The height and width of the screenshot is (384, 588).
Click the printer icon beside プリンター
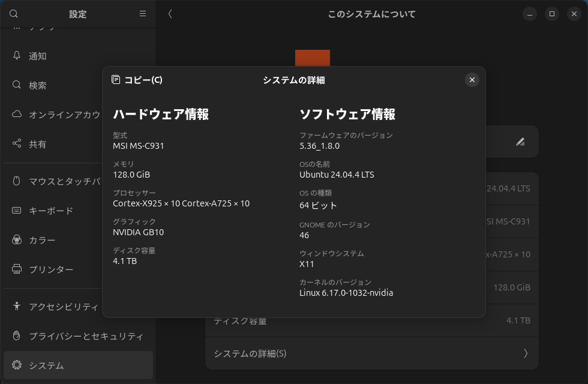point(17,269)
